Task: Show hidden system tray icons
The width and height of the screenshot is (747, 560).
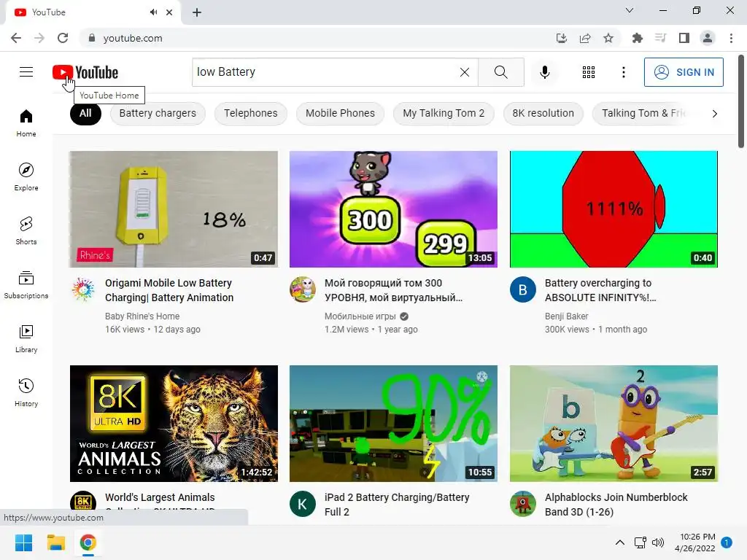Action: [x=620, y=542]
